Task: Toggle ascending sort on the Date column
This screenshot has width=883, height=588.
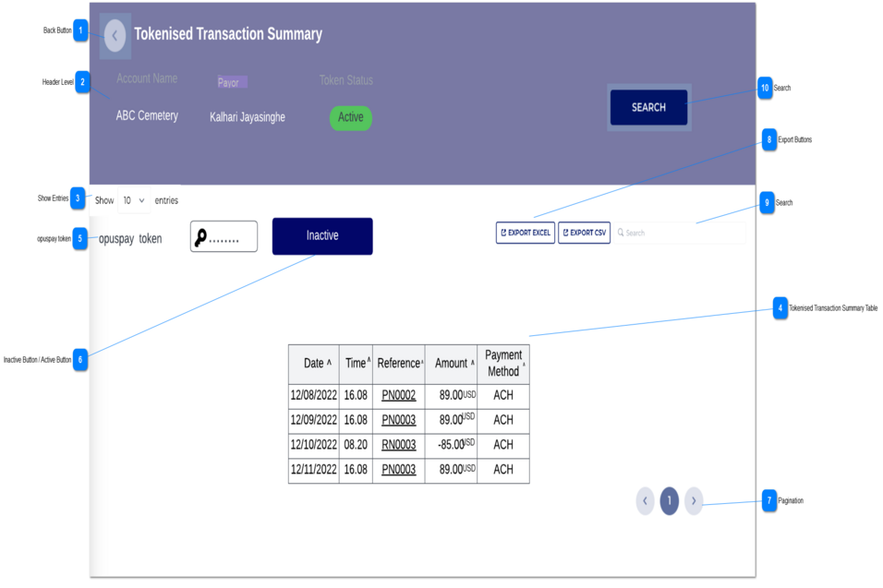Action: point(328,362)
